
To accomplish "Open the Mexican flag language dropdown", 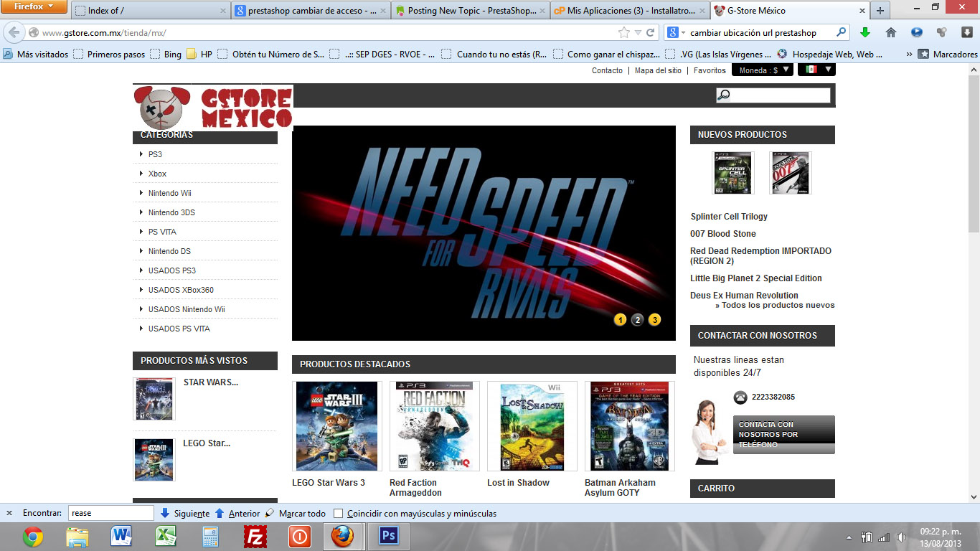I will [816, 70].
